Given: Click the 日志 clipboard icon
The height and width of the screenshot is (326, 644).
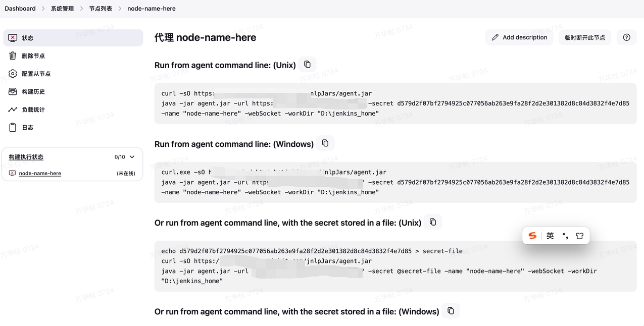Looking at the screenshot, I should 13,128.
